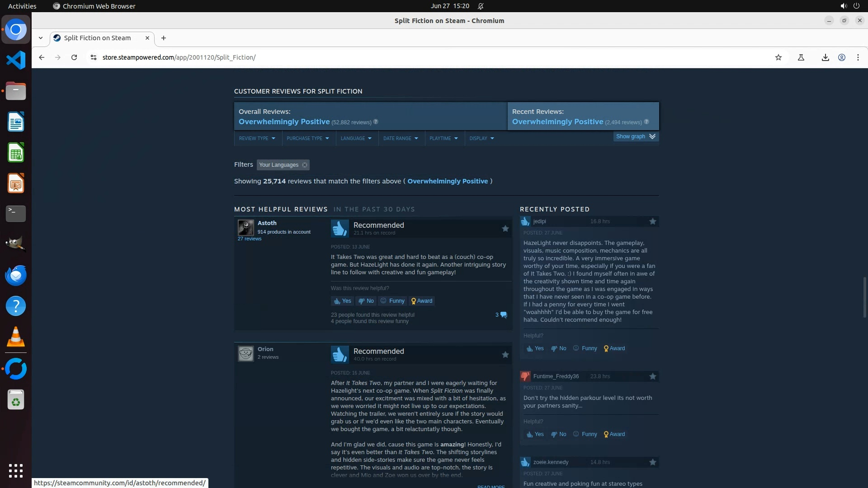868x488 pixels.
Task: Bookmark this page with the star icon
Action: click(778, 57)
